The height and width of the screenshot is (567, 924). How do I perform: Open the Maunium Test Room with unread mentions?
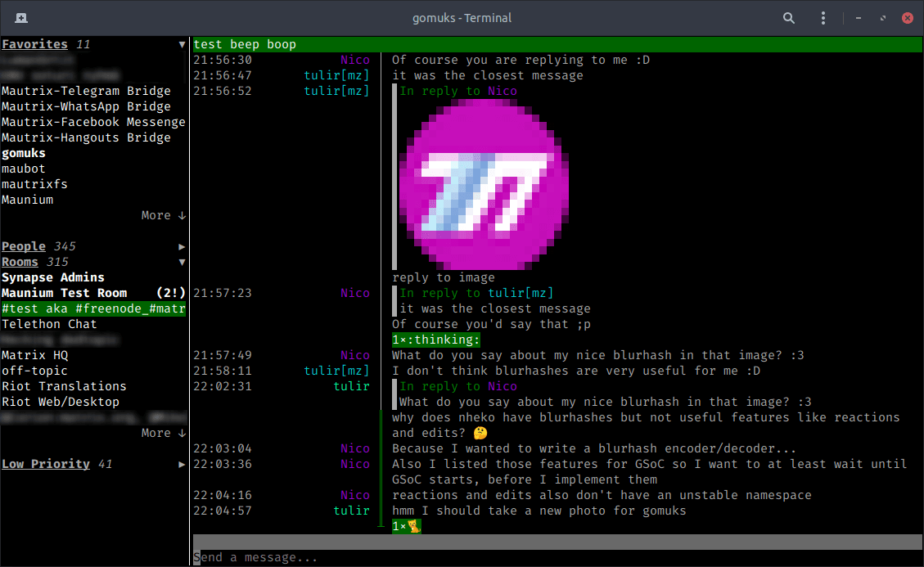[x=82, y=292]
